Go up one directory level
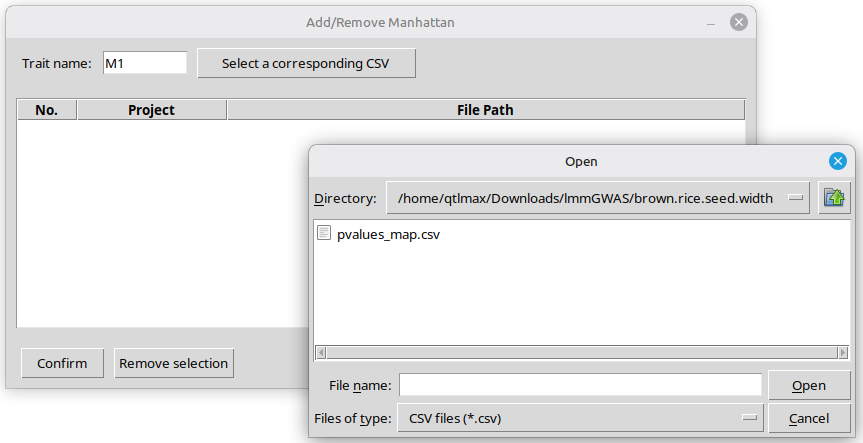 [834, 198]
